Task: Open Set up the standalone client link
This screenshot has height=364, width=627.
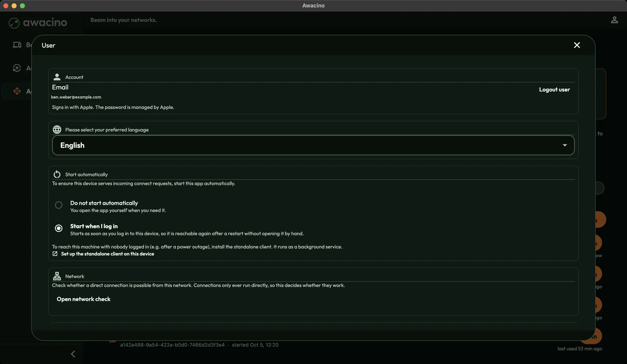Action: [x=107, y=254]
